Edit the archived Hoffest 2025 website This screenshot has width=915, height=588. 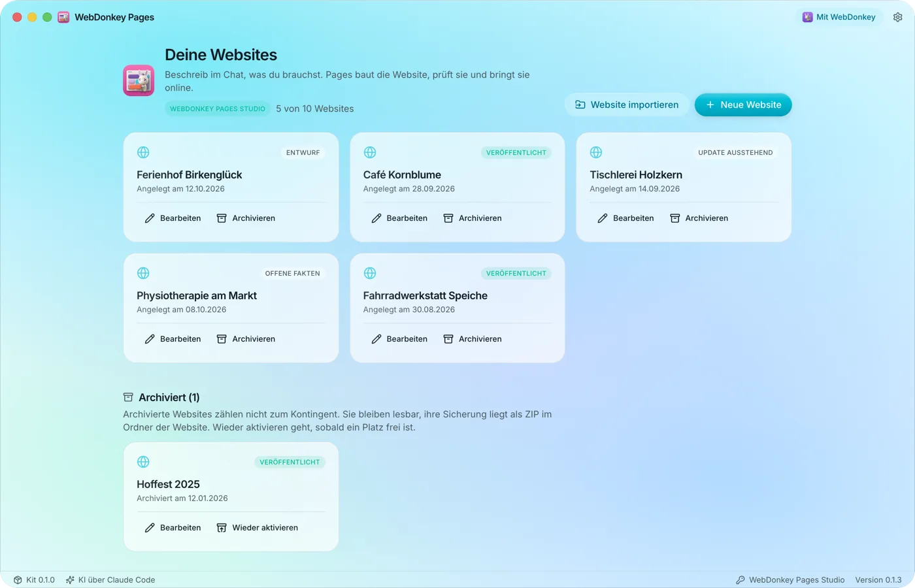point(173,528)
